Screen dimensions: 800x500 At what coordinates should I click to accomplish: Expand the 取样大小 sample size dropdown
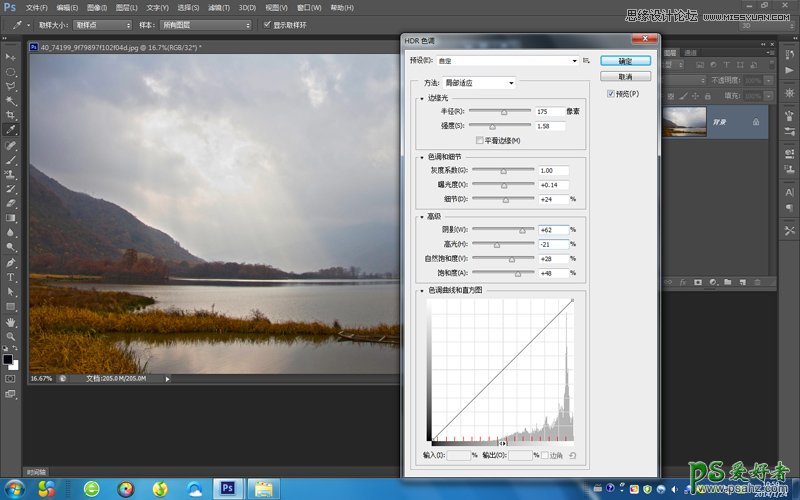(x=102, y=24)
